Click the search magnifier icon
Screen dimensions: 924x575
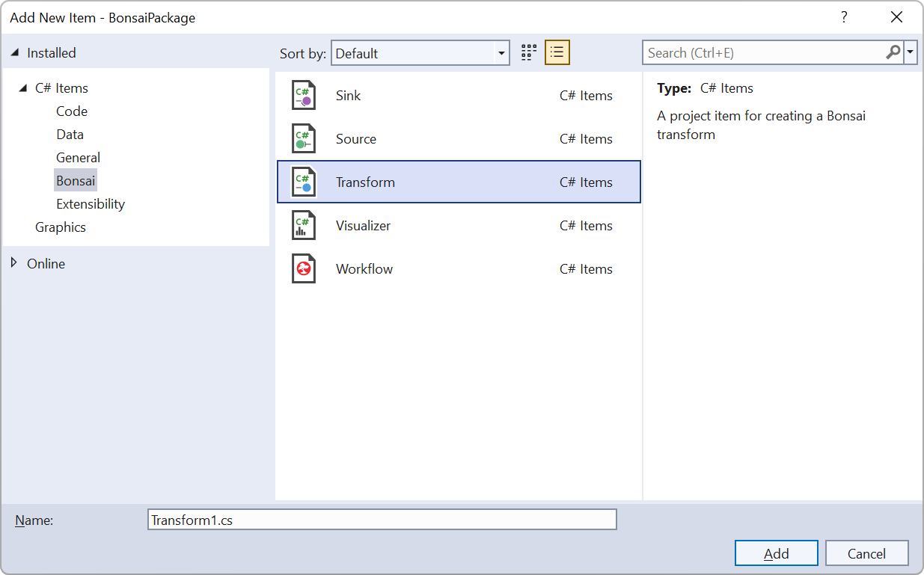893,52
